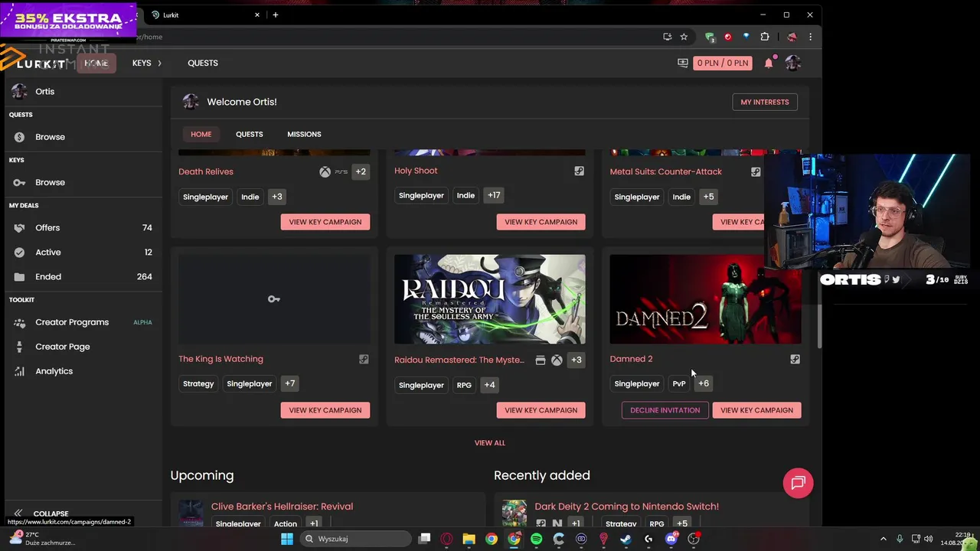Collapse the sidebar with COLLAPSE
The width and height of the screenshot is (980, 551).
(x=42, y=514)
